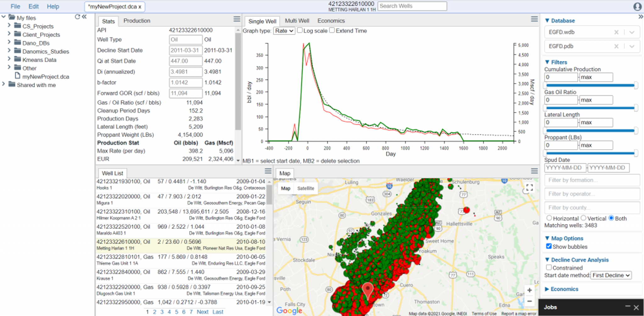Collapse right panel with double-chevron icon
Screen dimensions: 644x316
pos(641,17)
